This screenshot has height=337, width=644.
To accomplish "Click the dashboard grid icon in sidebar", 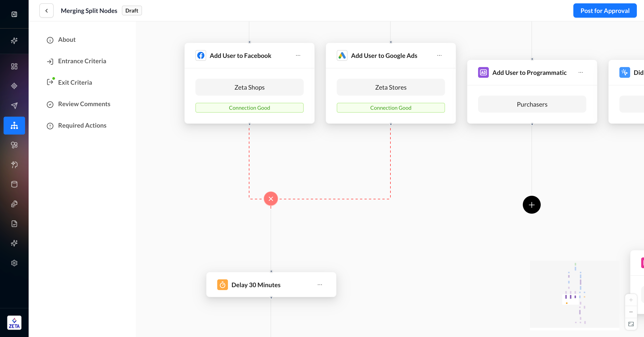I will click(x=14, y=66).
